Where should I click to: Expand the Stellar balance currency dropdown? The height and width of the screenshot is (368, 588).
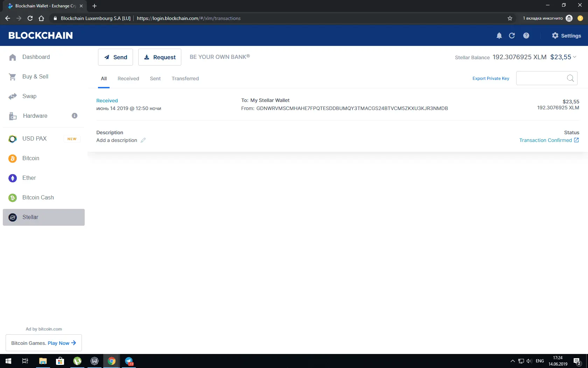574,57
